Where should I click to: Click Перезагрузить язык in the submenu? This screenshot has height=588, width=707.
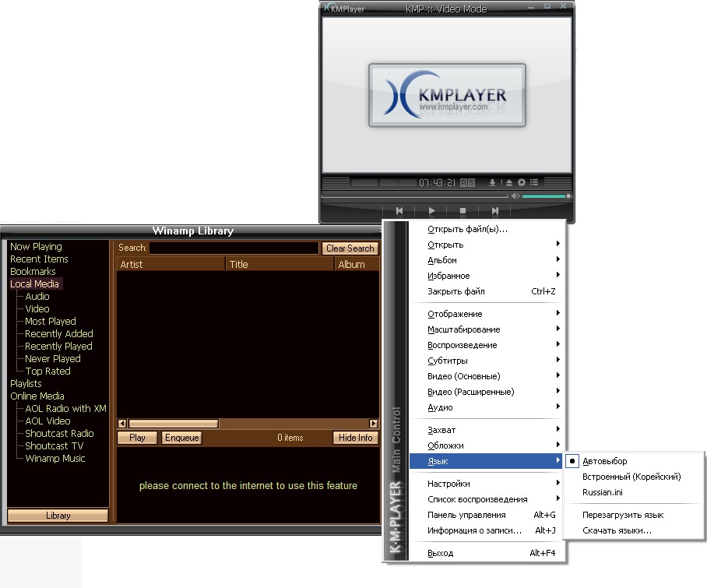(x=623, y=515)
